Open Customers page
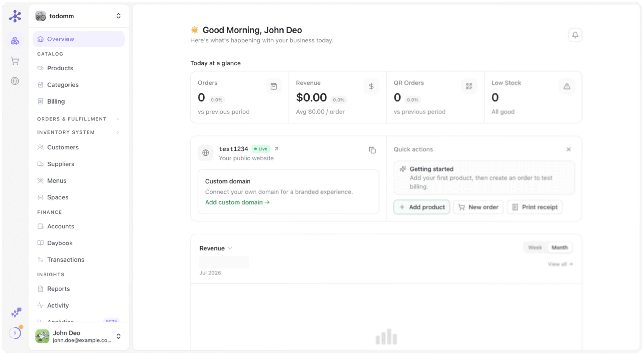This screenshot has width=644, height=355. (x=79, y=147)
